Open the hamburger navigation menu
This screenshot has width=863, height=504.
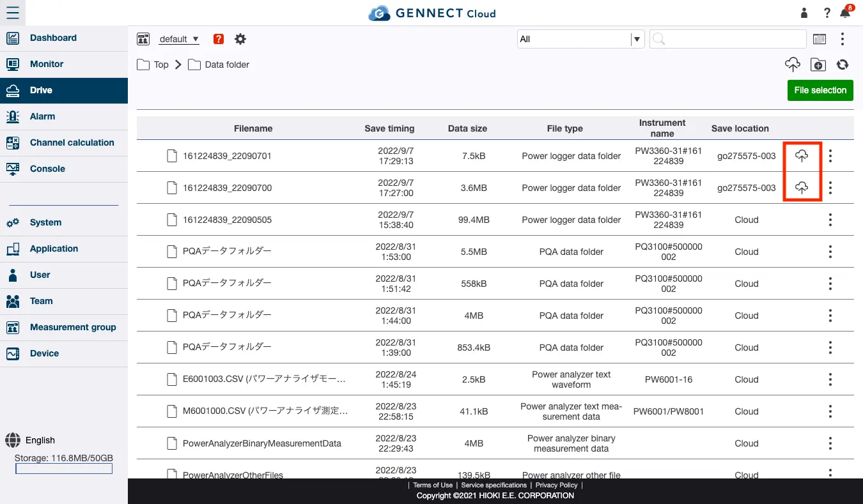(x=13, y=13)
